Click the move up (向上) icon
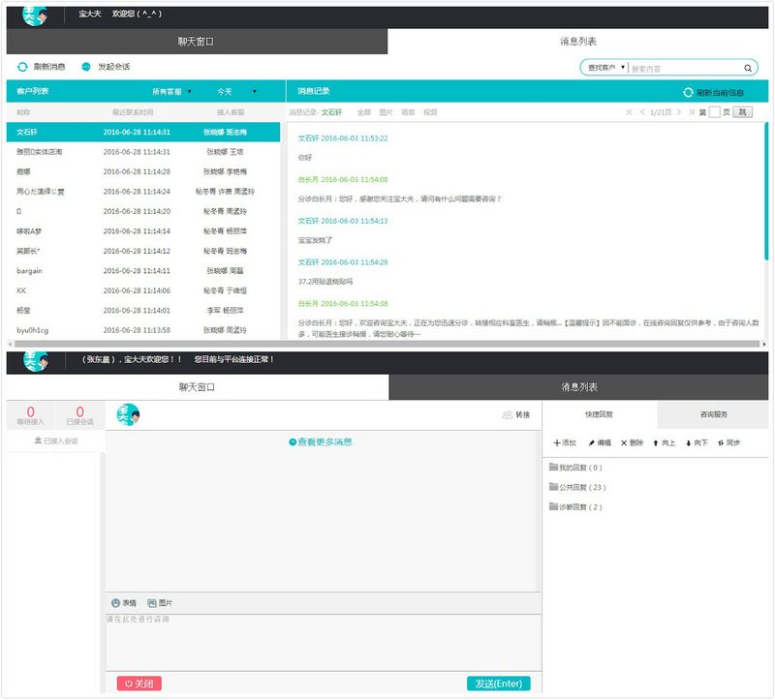This screenshot has width=775, height=700. [x=656, y=443]
